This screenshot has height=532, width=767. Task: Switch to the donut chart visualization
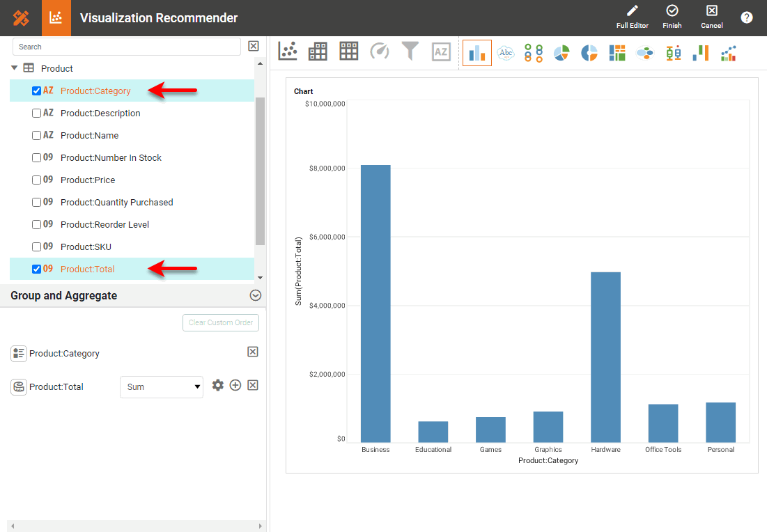[589, 52]
